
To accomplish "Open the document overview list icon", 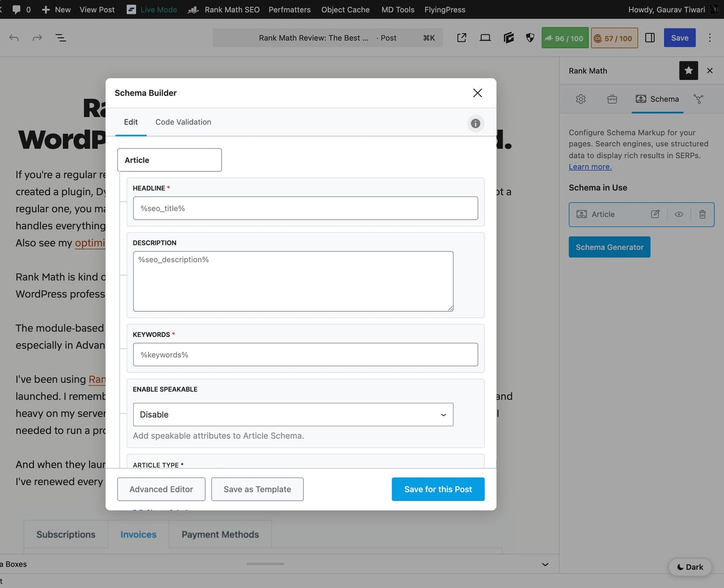I will tap(61, 38).
